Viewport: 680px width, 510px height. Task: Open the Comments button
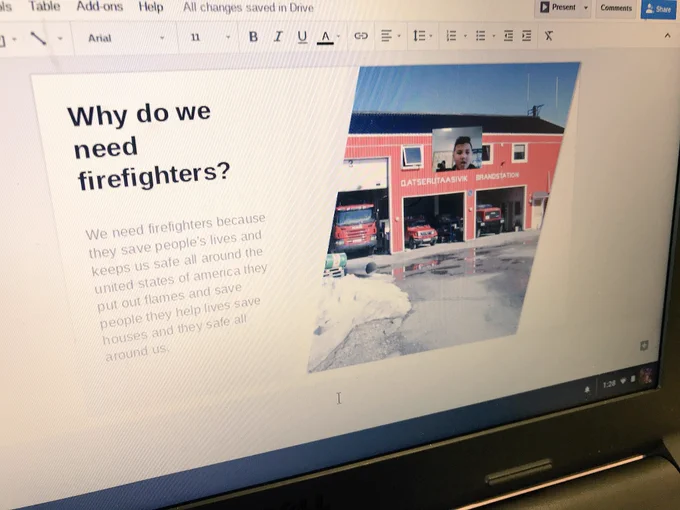click(x=616, y=8)
